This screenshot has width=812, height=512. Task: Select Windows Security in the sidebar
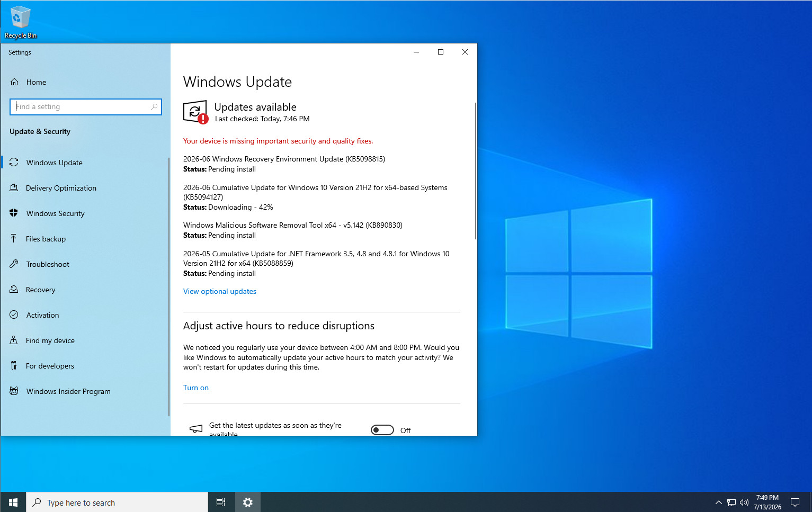pyautogui.click(x=85, y=213)
